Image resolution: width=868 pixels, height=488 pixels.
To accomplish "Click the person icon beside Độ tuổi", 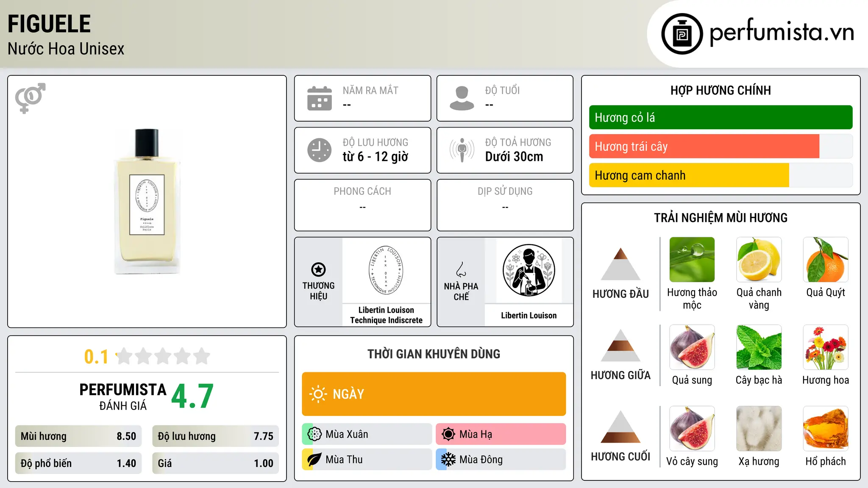I will 462,98.
